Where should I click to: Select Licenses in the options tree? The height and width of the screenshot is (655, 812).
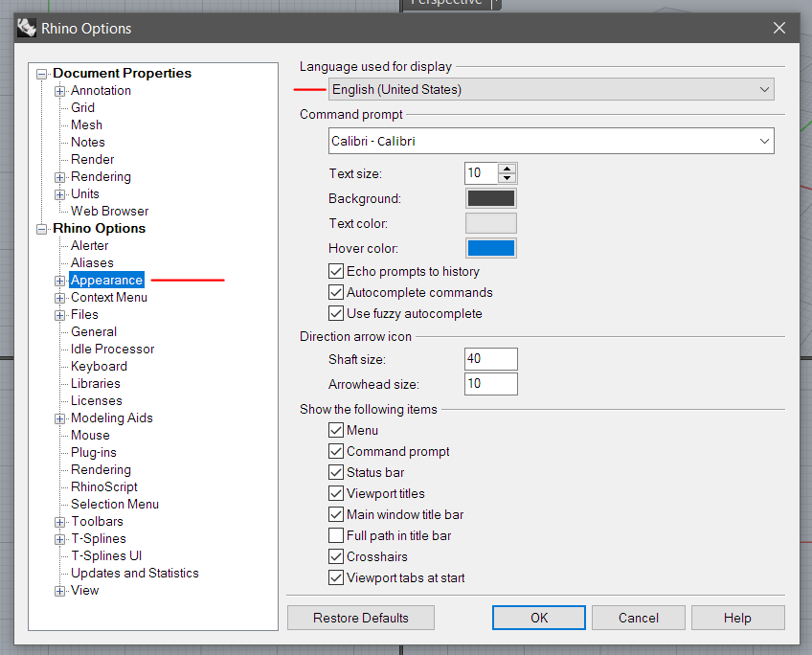coord(97,401)
